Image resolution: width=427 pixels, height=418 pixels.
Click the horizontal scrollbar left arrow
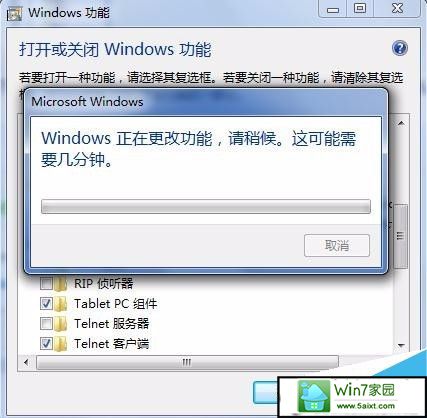(26, 362)
